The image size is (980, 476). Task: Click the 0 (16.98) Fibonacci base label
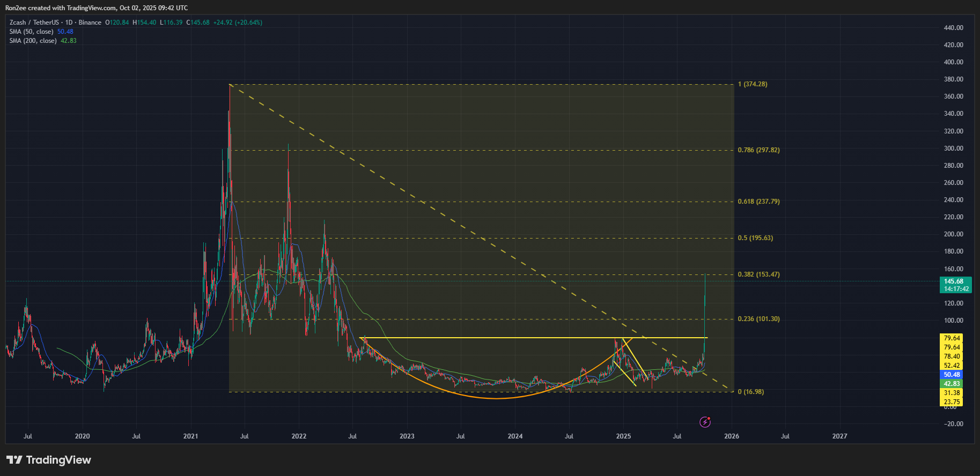click(x=750, y=392)
